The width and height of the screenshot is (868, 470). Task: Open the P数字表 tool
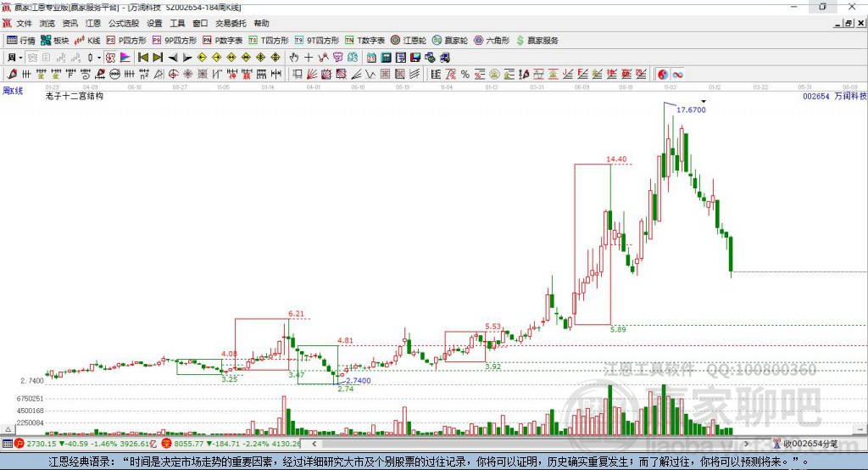tap(223, 41)
